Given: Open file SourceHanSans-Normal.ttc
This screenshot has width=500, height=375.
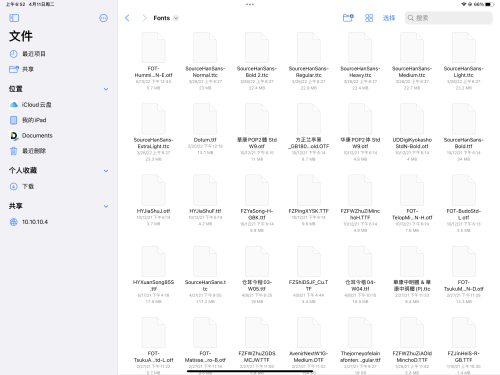Looking at the screenshot, I should [205, 61].
